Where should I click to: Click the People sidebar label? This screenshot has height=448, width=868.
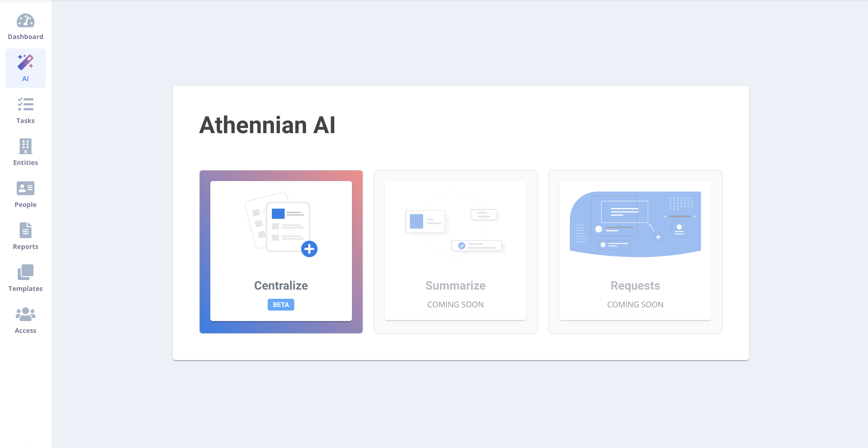(x=26, y=204)
